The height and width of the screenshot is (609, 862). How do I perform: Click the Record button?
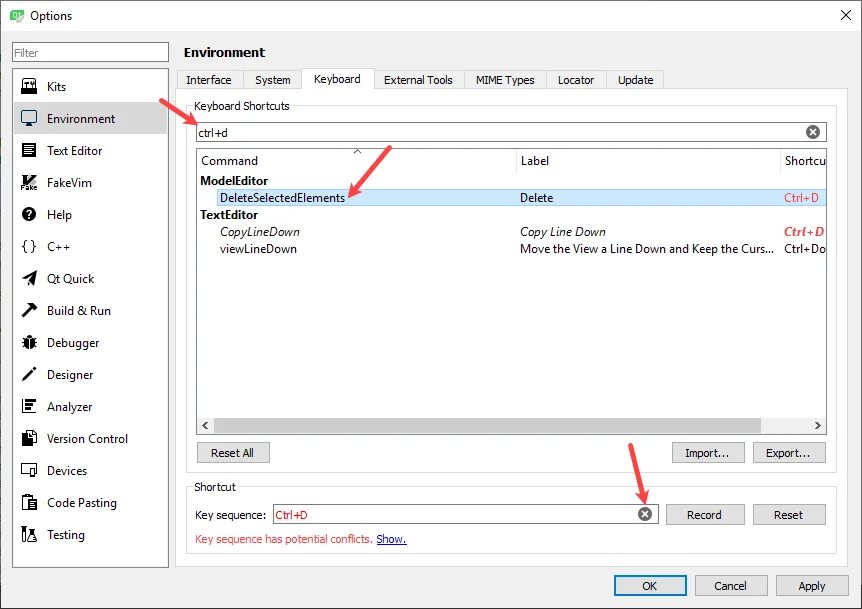point(705,514)
